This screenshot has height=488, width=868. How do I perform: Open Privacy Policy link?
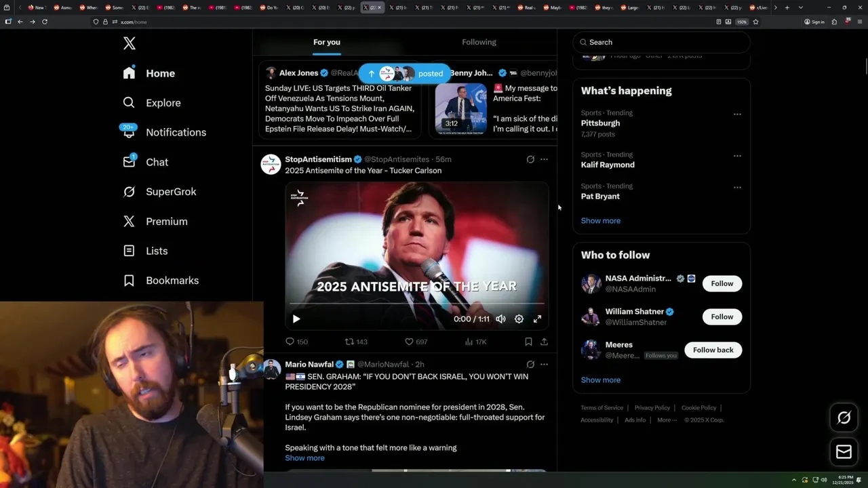[652, 408]
